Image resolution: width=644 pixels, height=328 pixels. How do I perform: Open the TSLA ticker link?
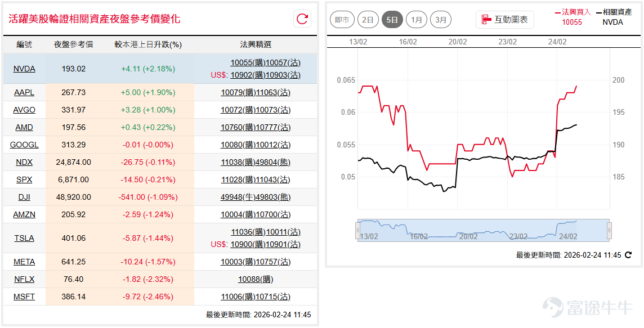(x=24, y=238)
